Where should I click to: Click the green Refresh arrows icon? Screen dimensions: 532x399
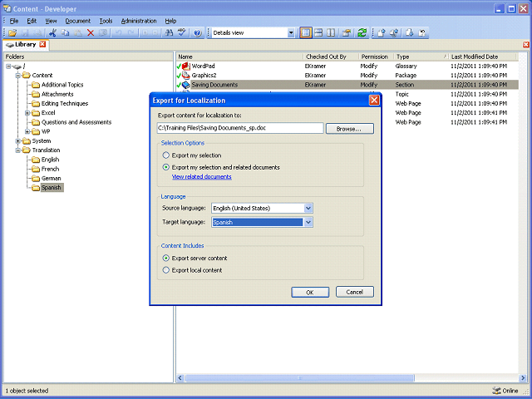click(x=362, y=33)
